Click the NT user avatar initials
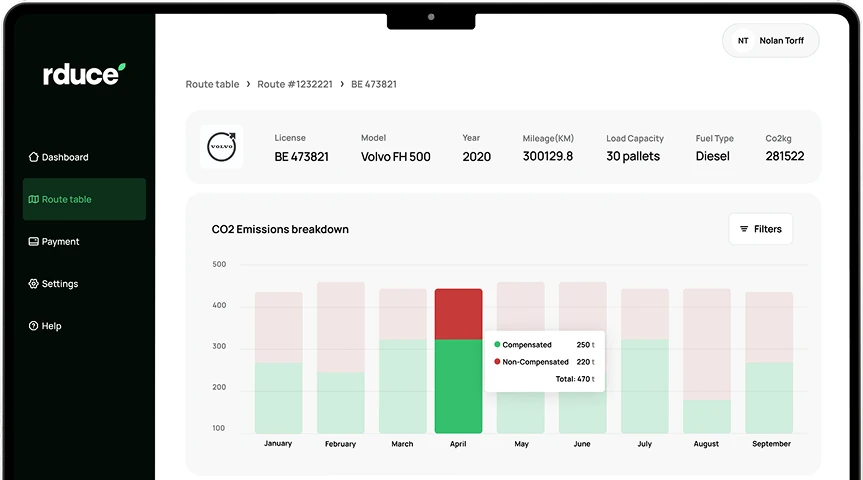Viewport: 863px width, 480px height. (743, 41)
